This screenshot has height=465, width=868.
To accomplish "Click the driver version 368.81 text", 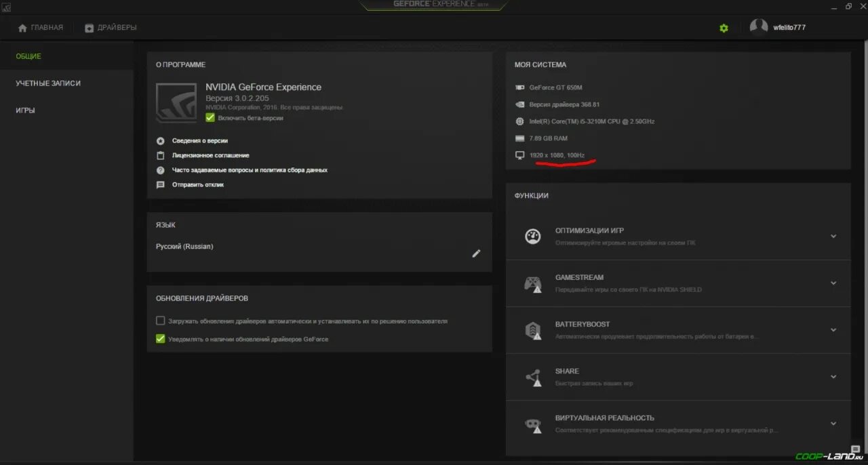I will click(x=564, y=104).
